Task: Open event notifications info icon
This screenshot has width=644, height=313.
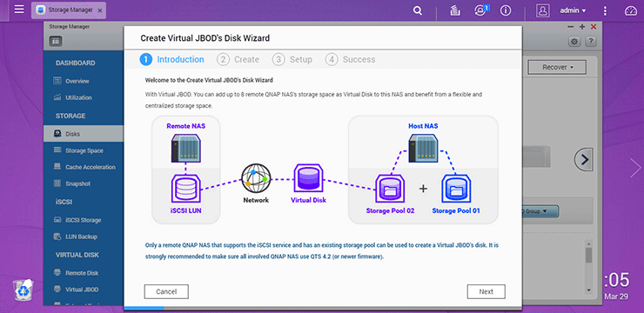Action: pos(505,10)
